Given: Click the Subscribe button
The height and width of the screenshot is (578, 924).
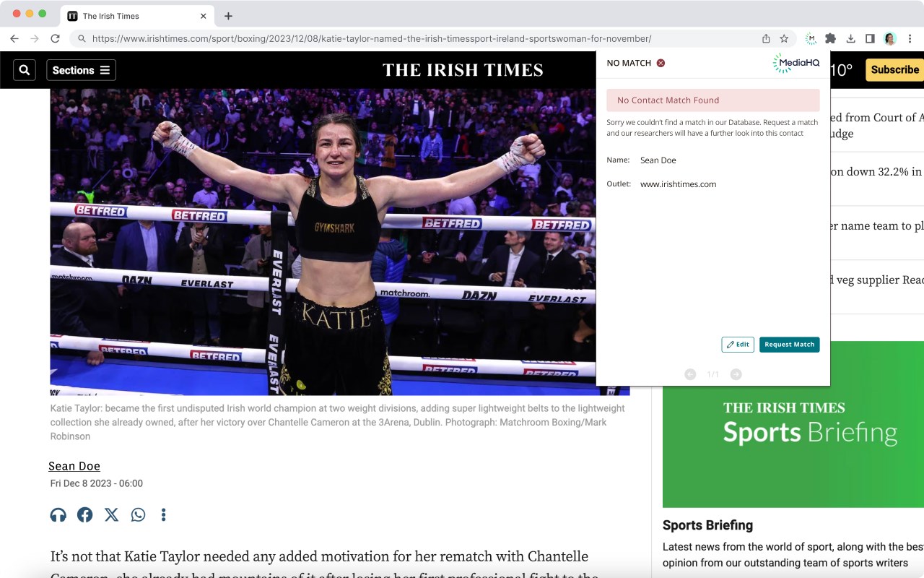Looking at the screenshot, I should (x=894, y=70).
